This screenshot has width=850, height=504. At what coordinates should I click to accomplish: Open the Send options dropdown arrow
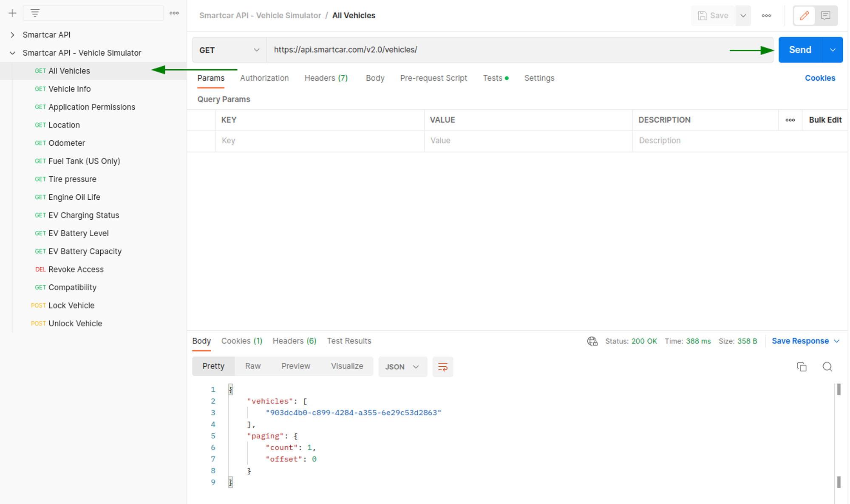tap(833, 50)
